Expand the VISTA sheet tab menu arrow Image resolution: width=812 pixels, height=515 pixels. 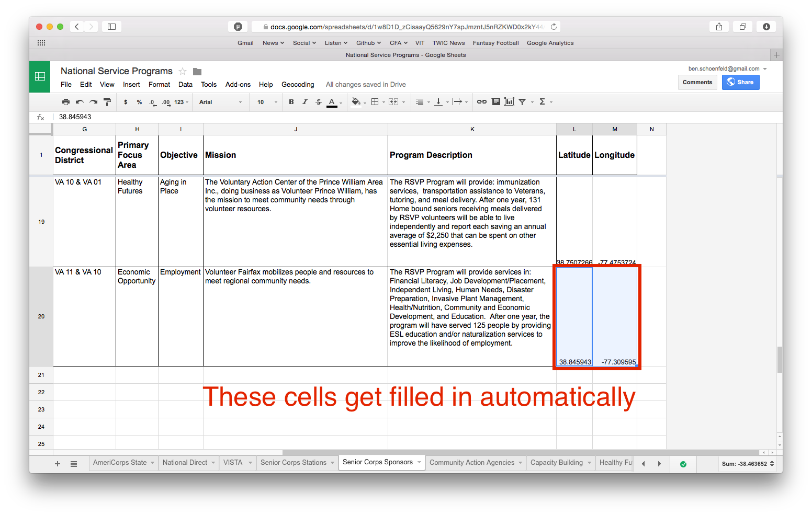(251, 463)
